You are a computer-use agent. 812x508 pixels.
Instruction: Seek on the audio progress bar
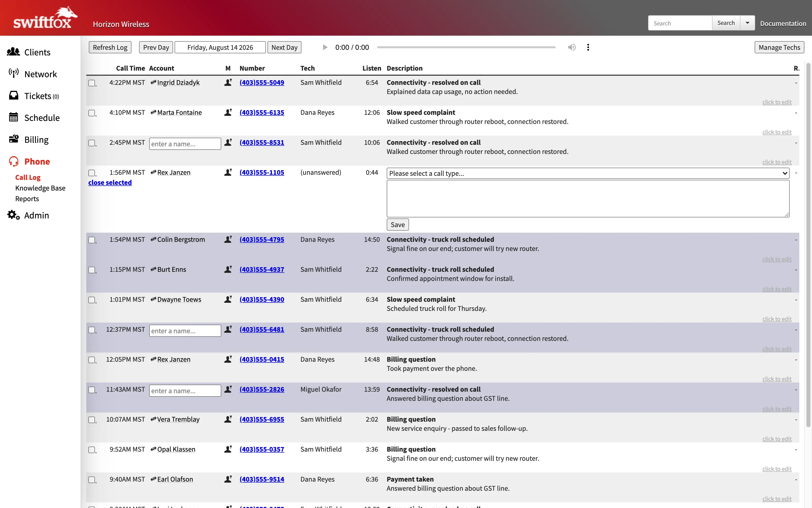pyautogui.click(x=466, y=47)
